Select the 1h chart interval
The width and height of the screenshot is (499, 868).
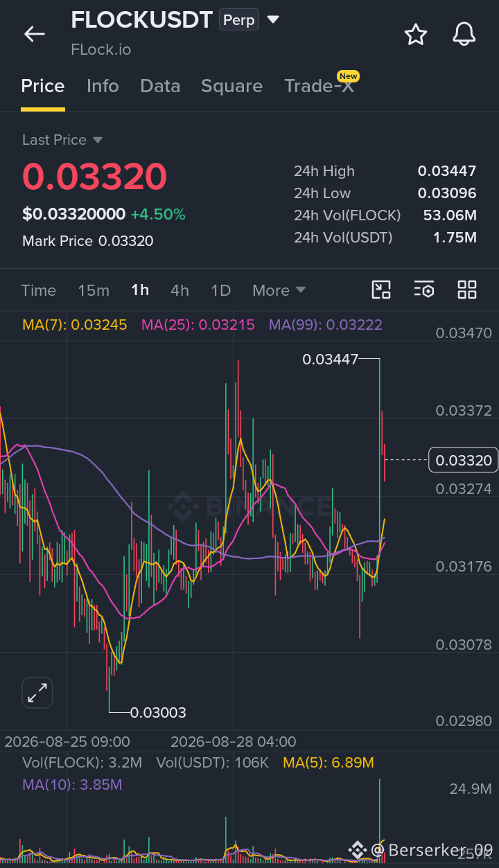pyautogui.click(x=140, y=290)
